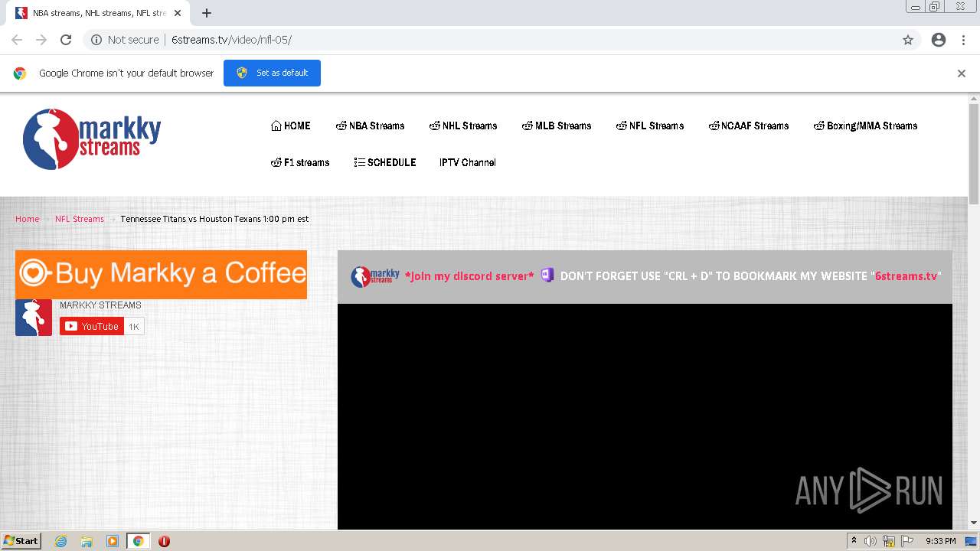Screen dimensions: 980x551
Task: Click the small logo in player banner
Action: click(375, 276)
